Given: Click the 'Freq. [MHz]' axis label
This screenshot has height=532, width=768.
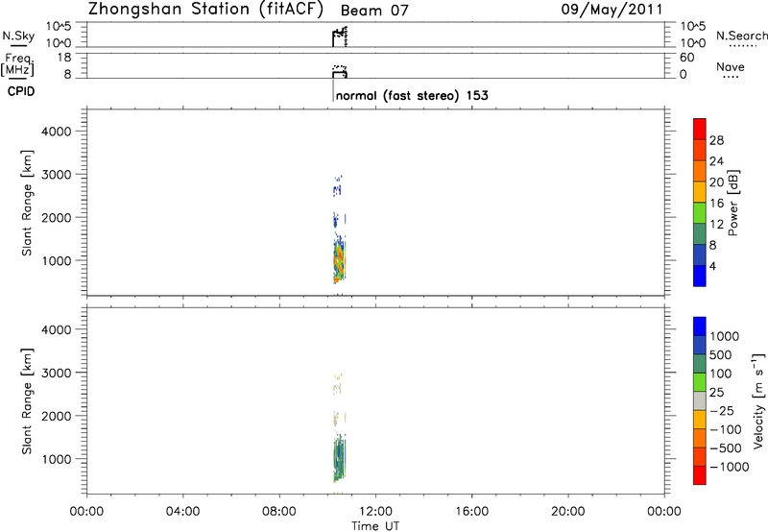Looking at the screenshot, I should (x=17, y=64).
